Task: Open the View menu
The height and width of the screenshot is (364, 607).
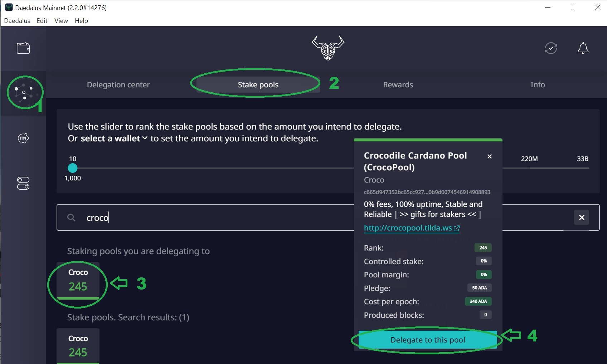Action: [61, 21]
